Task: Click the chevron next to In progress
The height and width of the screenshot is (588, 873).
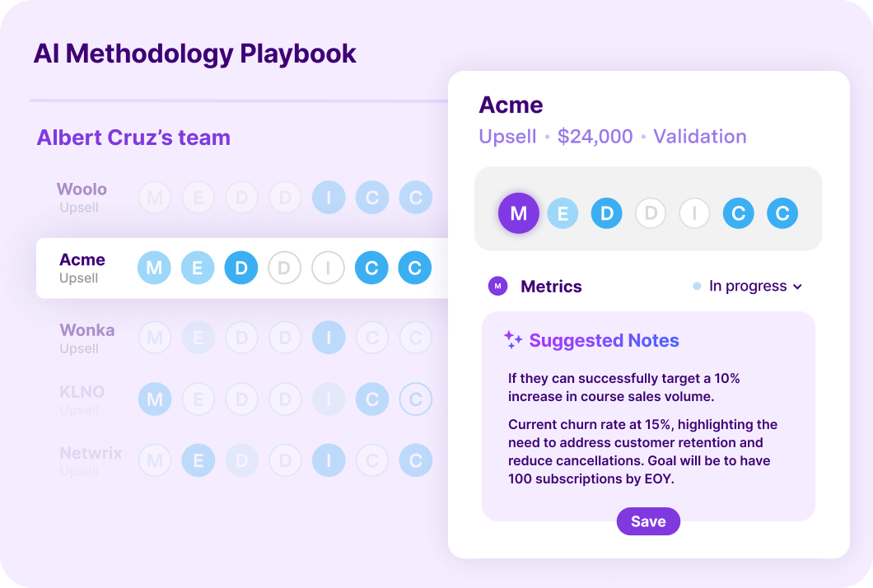Action: 797,287
